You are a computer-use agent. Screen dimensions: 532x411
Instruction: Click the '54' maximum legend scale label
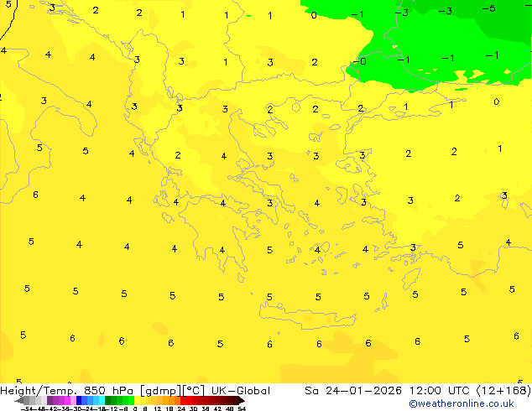pos(242,409)
